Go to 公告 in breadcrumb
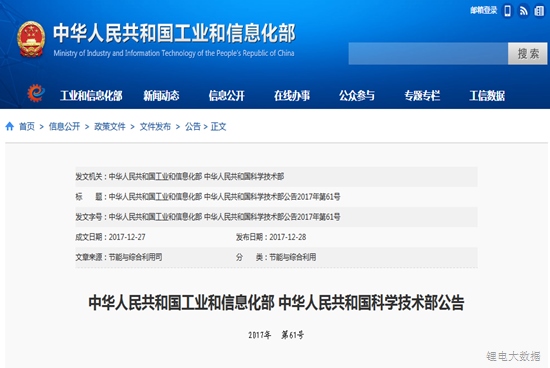 click(193, 126)
